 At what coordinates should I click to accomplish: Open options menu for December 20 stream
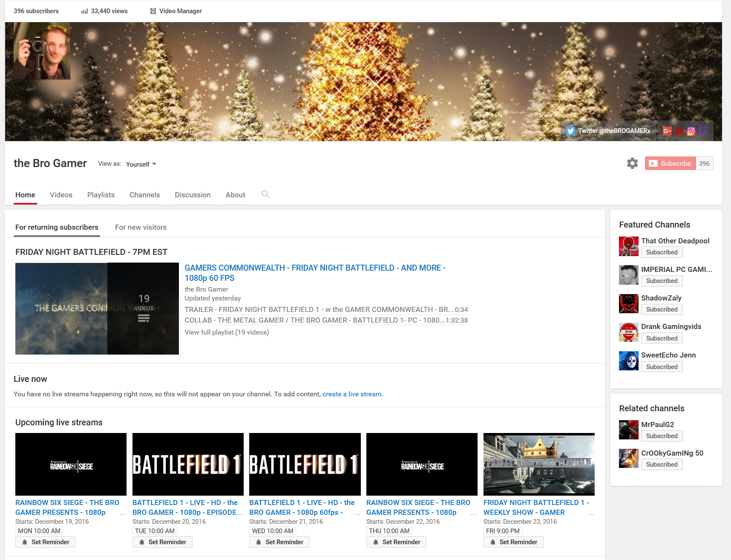coord(240,514)
